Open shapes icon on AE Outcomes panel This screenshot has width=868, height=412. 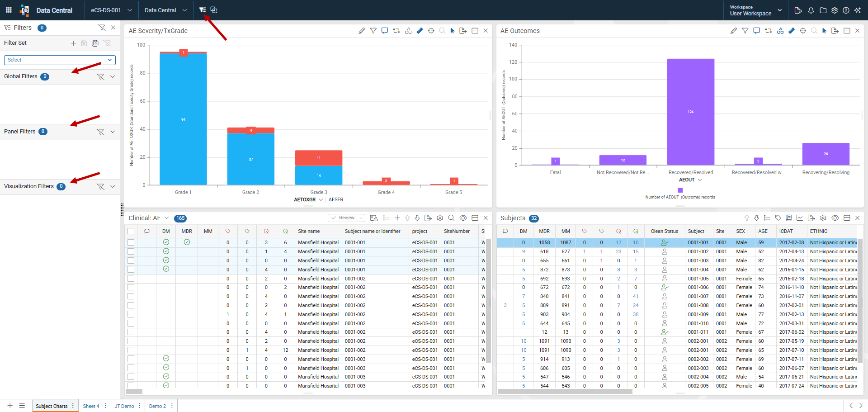click(780, 31)
